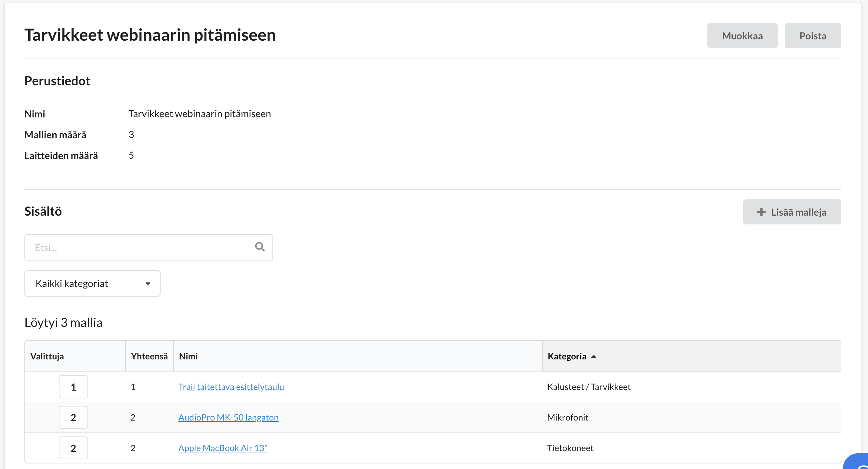Click the Kaikki kategoriat dropdown caret

[x=148, y=284]
